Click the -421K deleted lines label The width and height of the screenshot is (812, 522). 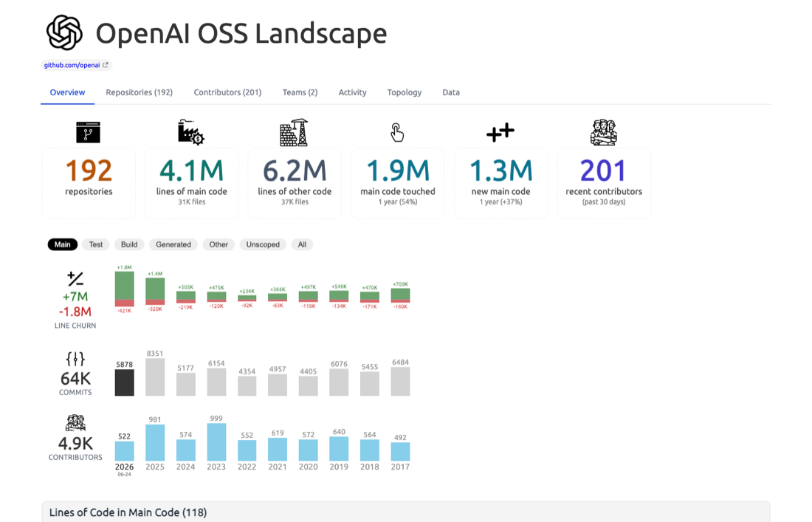tap(124, 311)
